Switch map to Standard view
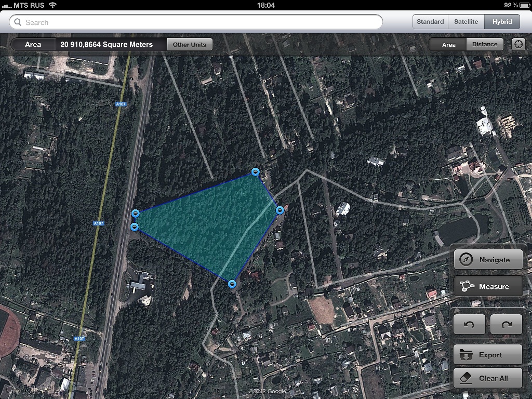 pyautogui.click(x=430, y=22)
